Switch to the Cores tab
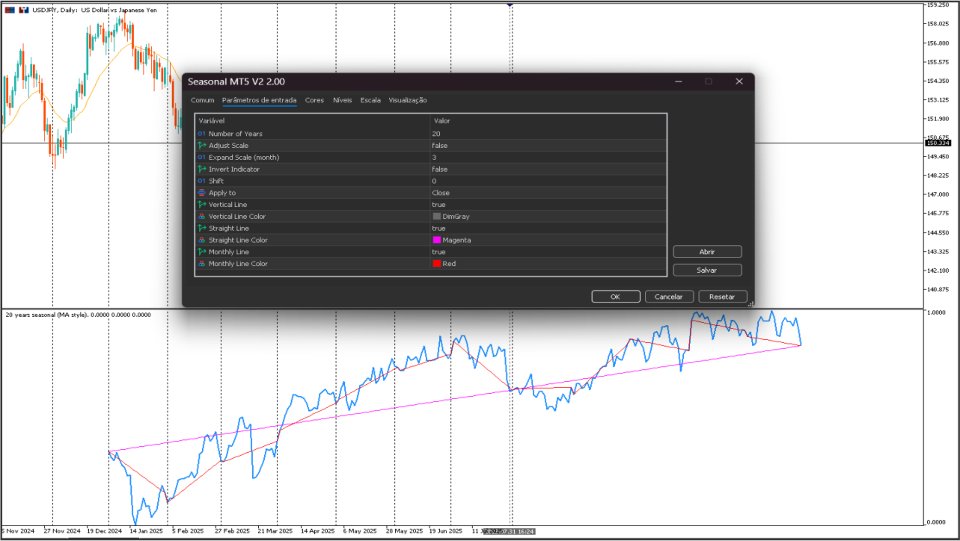This screenshot has width=960, height=541. point(314,100)
